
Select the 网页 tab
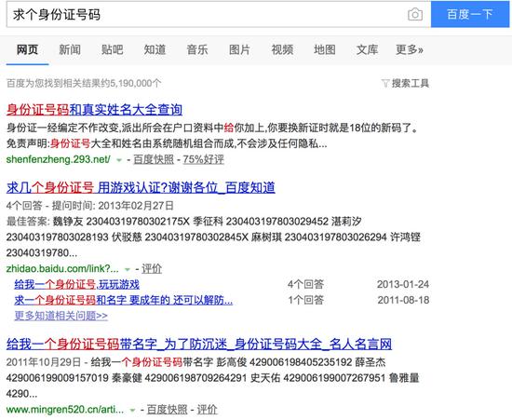pos(27,49)
